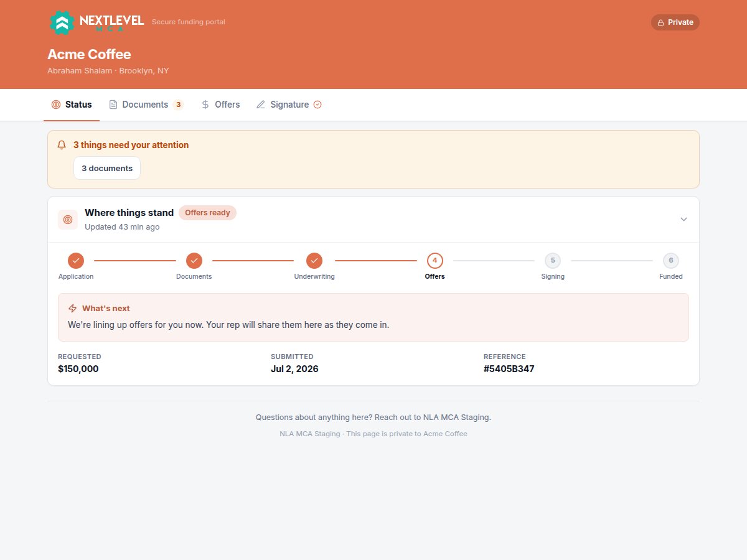747x560 pixels.
Task: Switch to the Documents tab
Action: 146,105
